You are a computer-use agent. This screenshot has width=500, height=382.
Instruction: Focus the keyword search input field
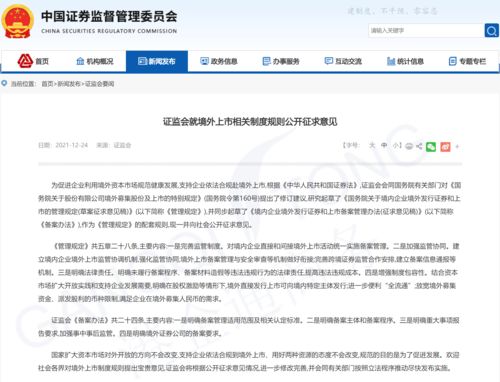(x=426, y=31)
